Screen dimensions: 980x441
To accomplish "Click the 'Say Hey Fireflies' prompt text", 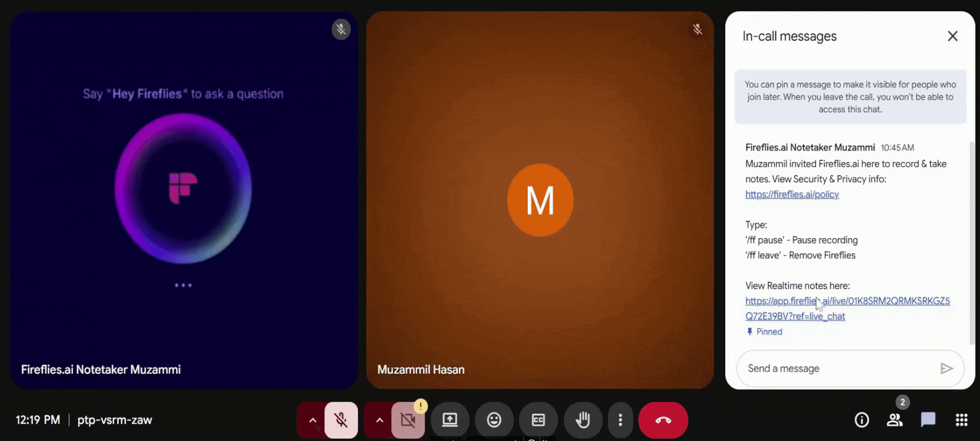I will pyautogui.click(x=183, y=94).
